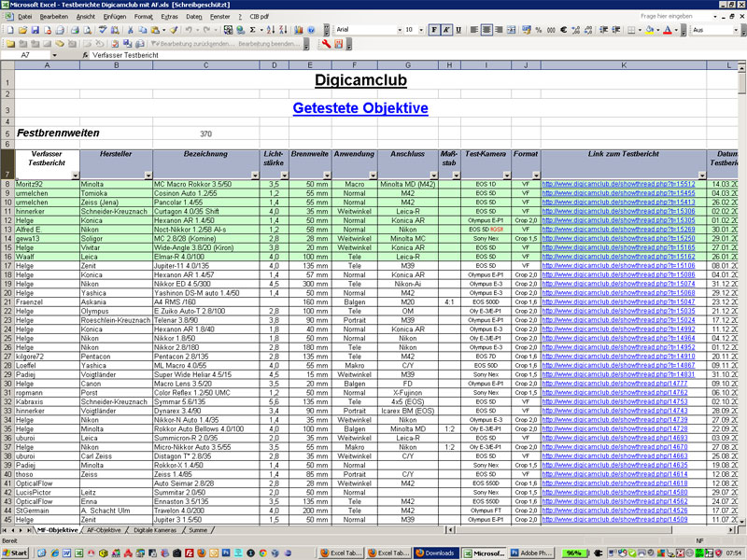This screenshot has height=560, width=747.
Task: Click the Save icon in the toolbar
Action: tap(35, 30)
